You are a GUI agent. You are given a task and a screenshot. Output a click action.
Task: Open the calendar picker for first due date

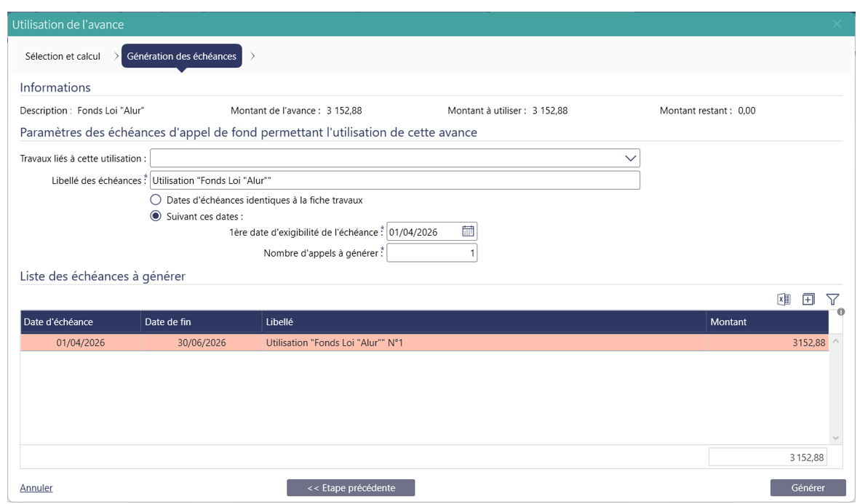click(468, 232)
